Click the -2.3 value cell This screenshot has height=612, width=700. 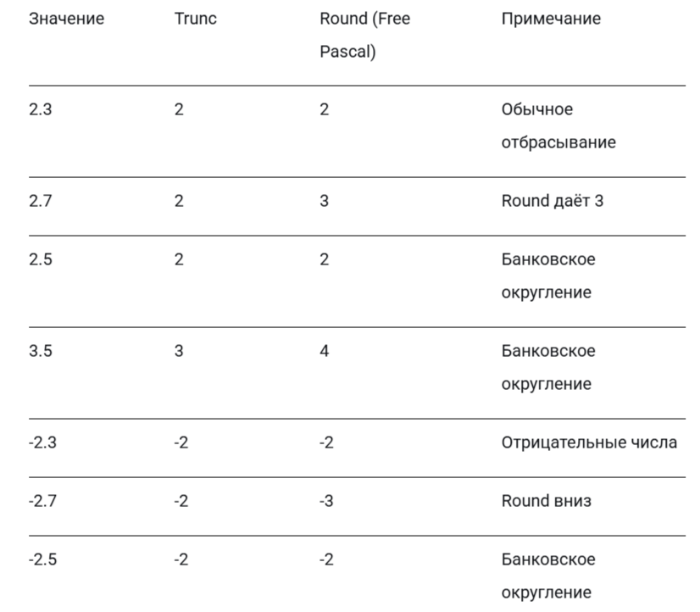click(42, 442)
